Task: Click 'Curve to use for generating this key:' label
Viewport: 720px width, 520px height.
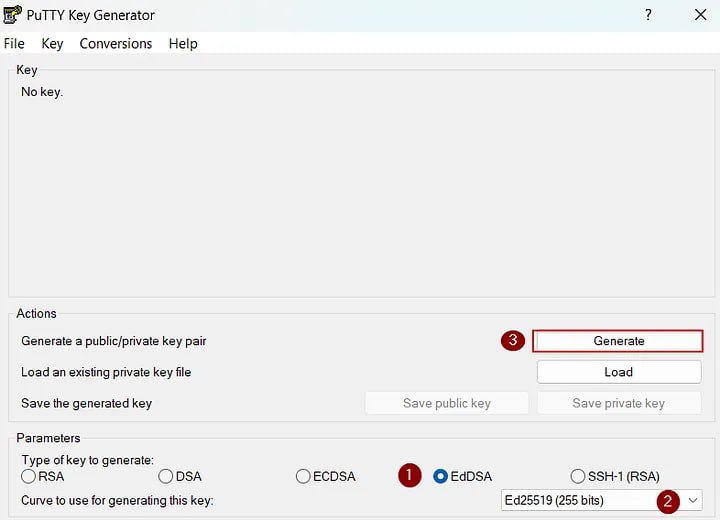Action: coord(117,500)
